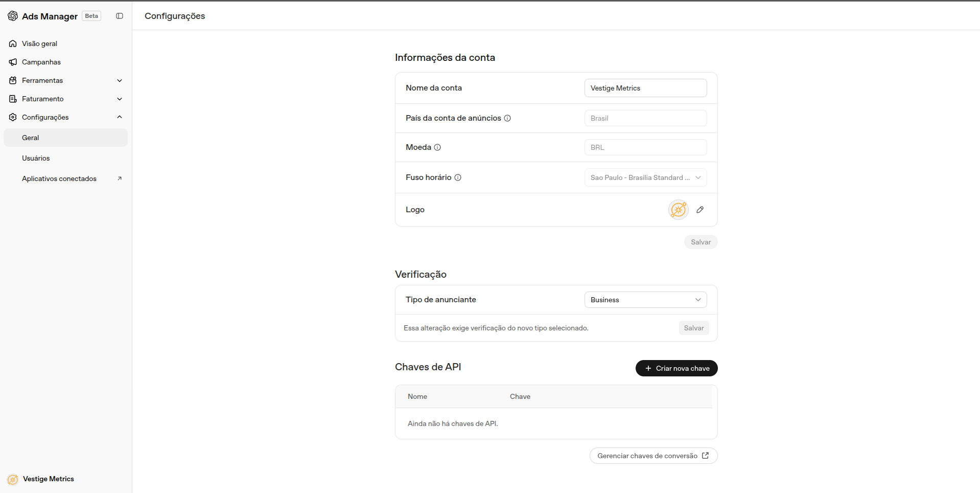Click the Ads Manager logo icon
Image resolution: width=980 pixels, height=493 pixels.
click(13, 16)
